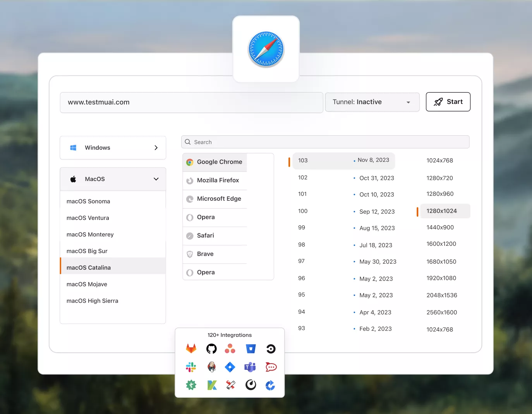Choose resolution 2560x1600

442,312
